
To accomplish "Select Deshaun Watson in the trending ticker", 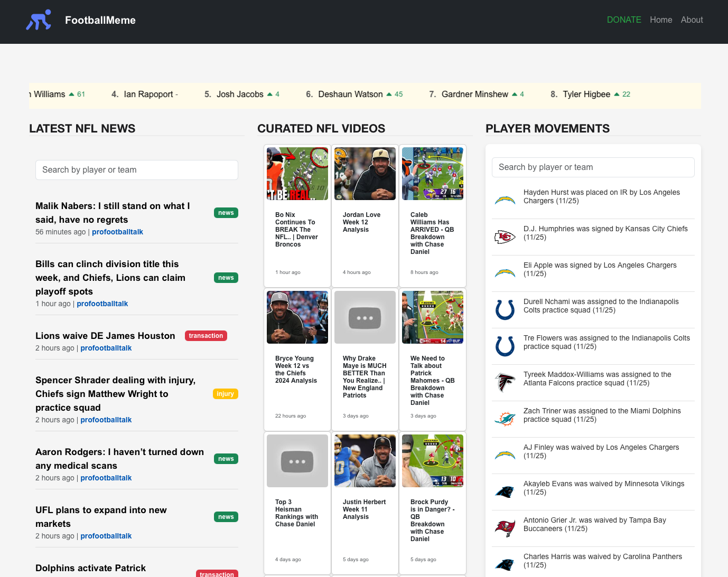I will tap(350, 94).
